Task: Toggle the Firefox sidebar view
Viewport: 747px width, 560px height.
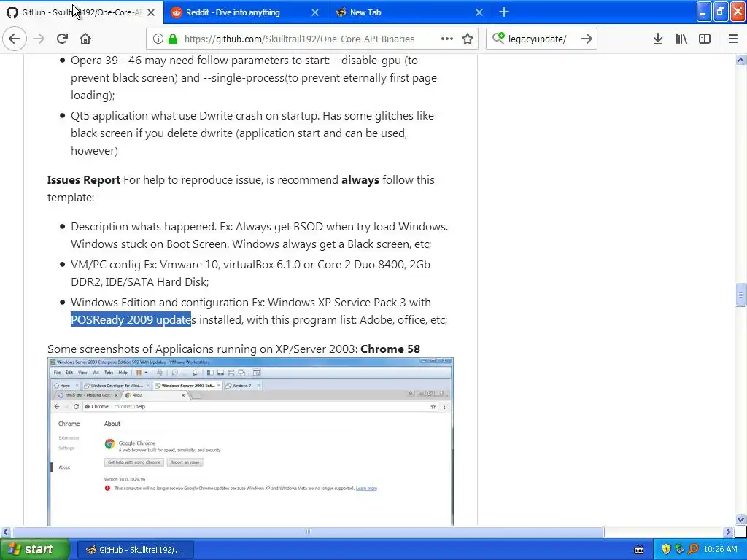Action: coord(705,39)
